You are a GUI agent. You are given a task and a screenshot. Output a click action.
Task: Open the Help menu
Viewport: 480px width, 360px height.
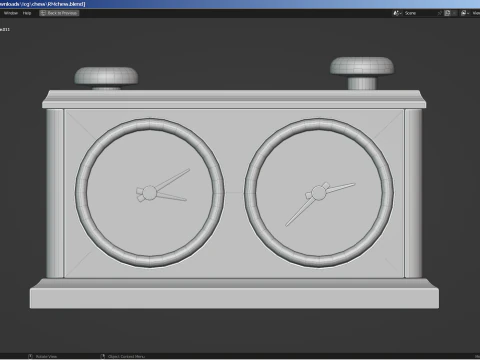click(x=27, y=13)
